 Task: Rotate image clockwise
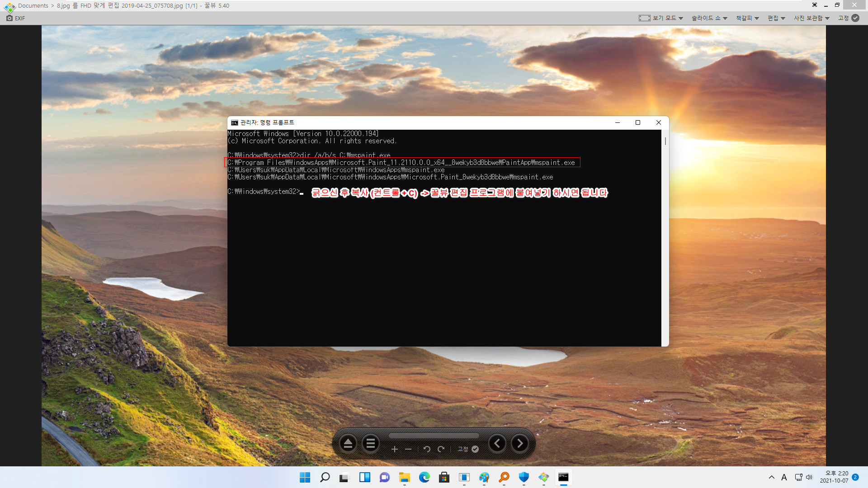(441, 449)
